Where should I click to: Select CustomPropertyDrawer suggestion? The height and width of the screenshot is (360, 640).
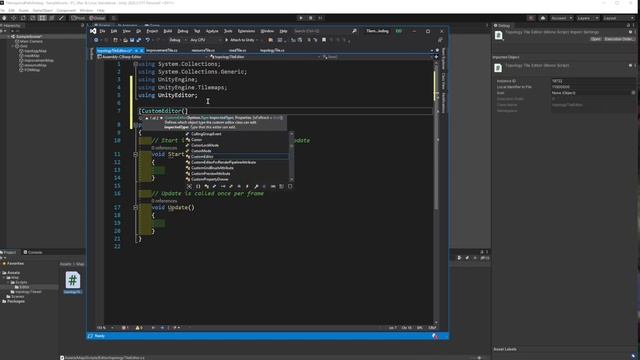tap(237, 180)
